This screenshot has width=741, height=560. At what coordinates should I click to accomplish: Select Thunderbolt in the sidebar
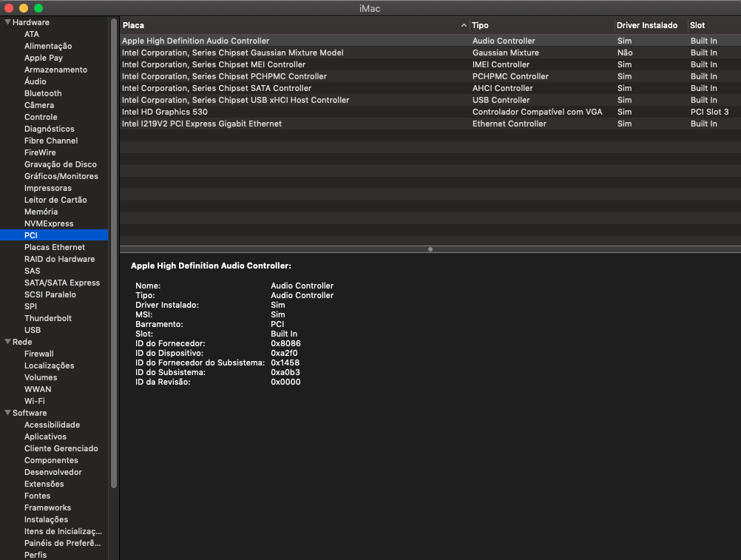(x=48, y=318)
